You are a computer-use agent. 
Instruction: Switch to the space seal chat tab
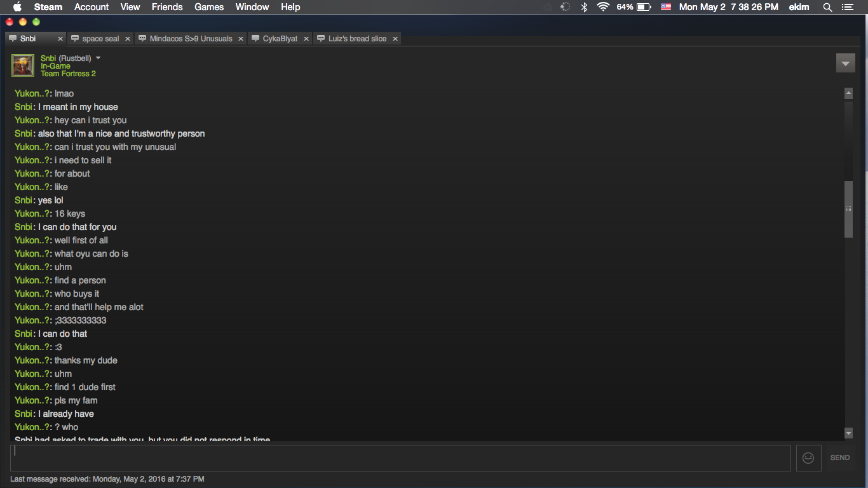(x=100, y=39)
